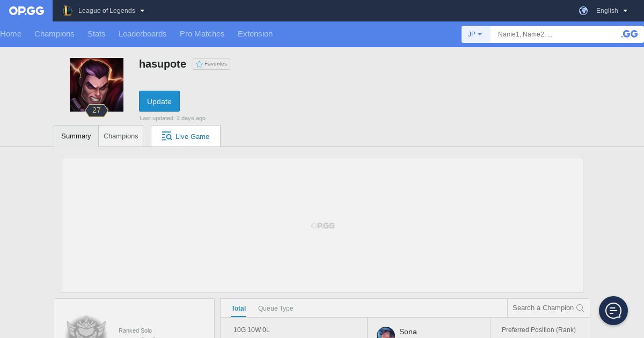644x338 pixels.
Task: Select the Total tab
Action: coord(238,308)
